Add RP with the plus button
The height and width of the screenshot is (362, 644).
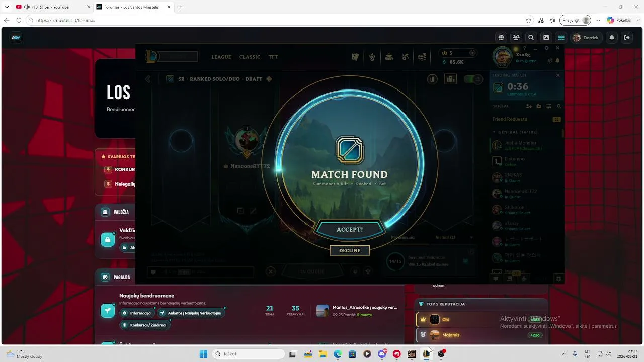pos(472,53)
